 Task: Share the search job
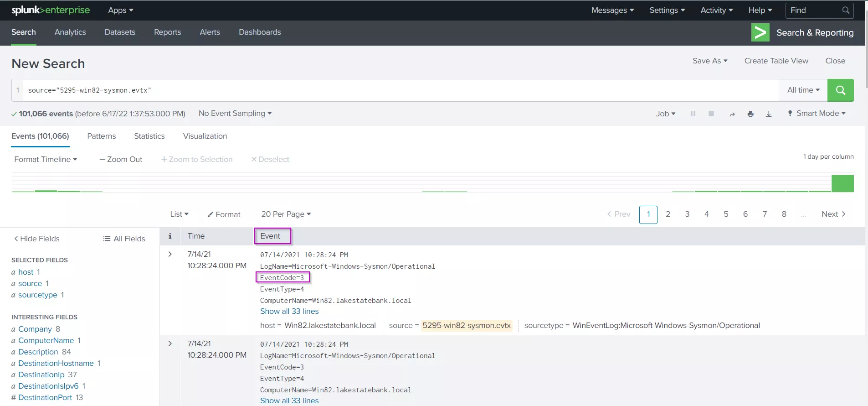pyautogui.click(x=732, y=114)
